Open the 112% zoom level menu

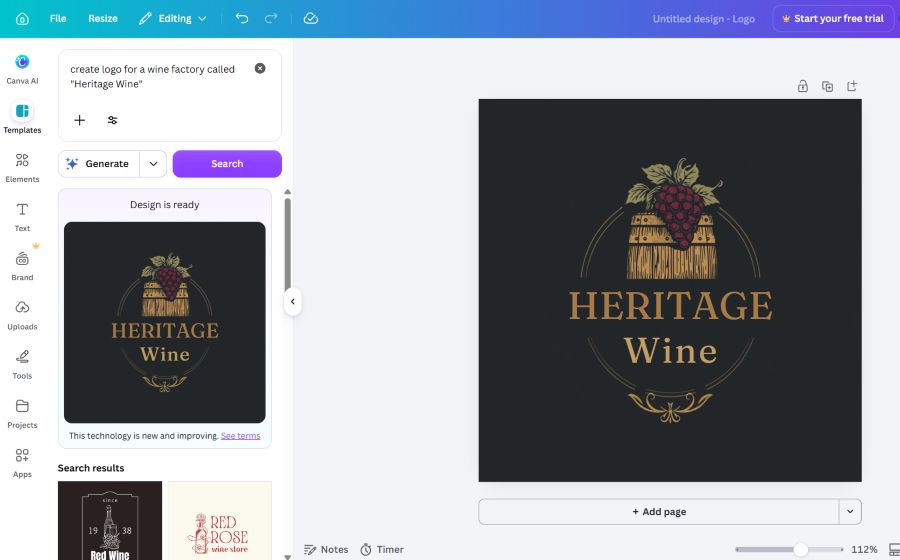tap(864, 550)
